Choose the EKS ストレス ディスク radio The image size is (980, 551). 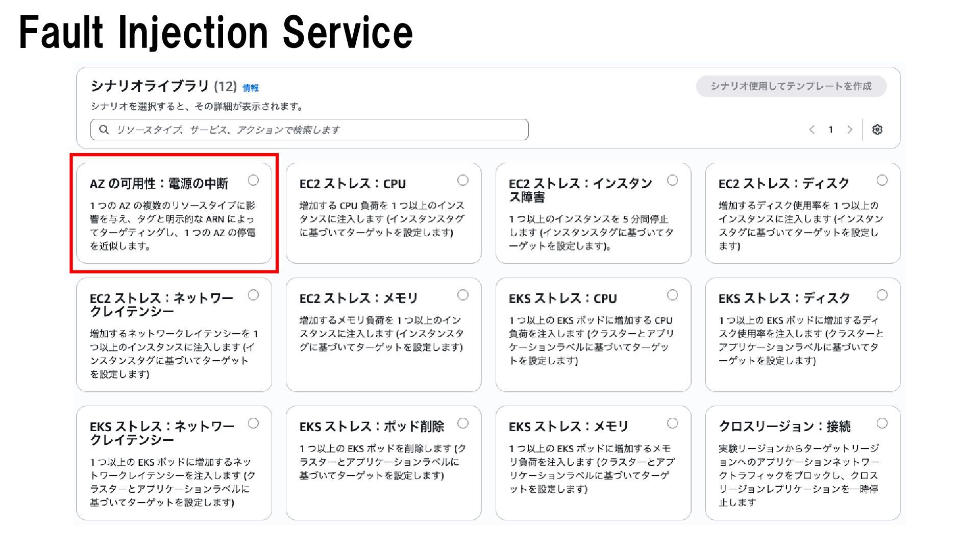coord(882,295)
